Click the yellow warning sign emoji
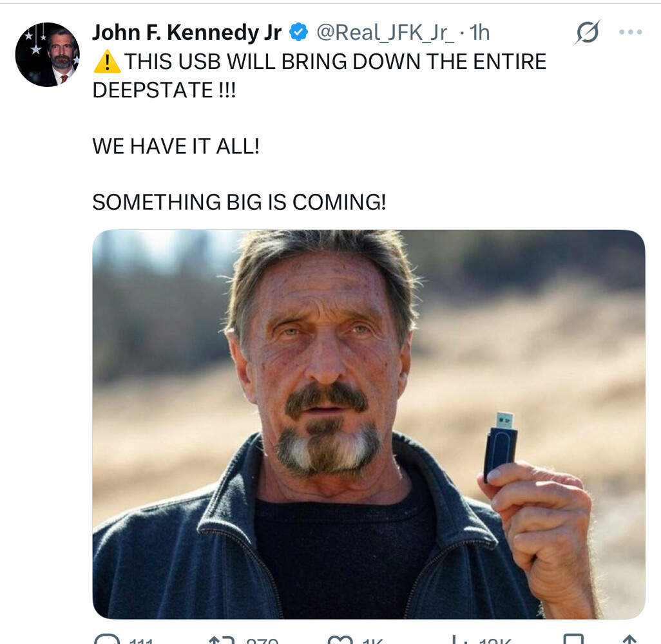 click(x=107, y=62)
